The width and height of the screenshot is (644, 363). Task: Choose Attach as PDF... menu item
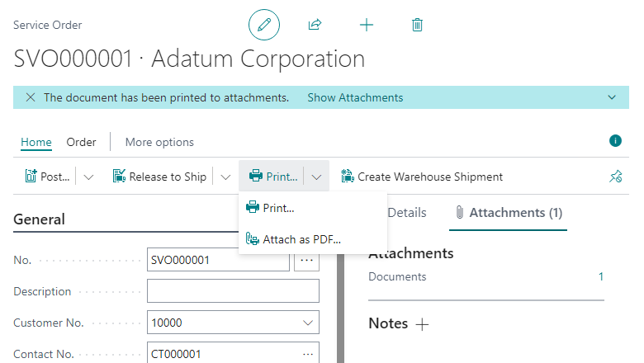[313, 239]
